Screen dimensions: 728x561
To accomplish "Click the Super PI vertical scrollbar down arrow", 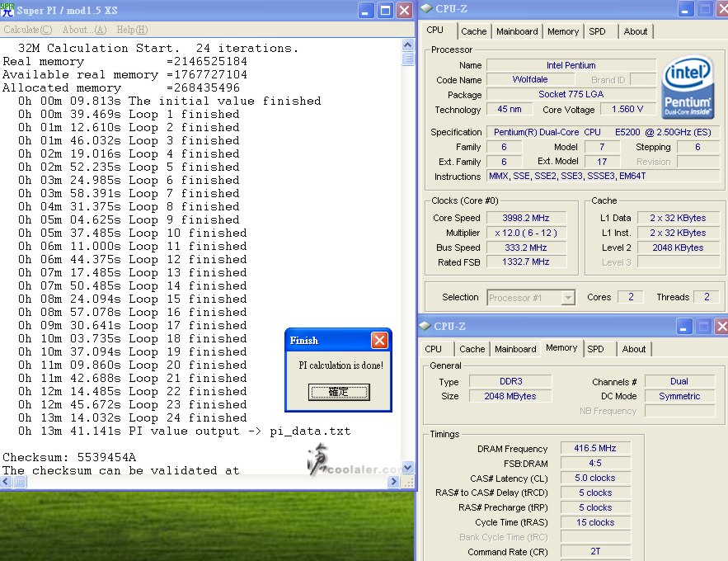I will tap(407, 468).
